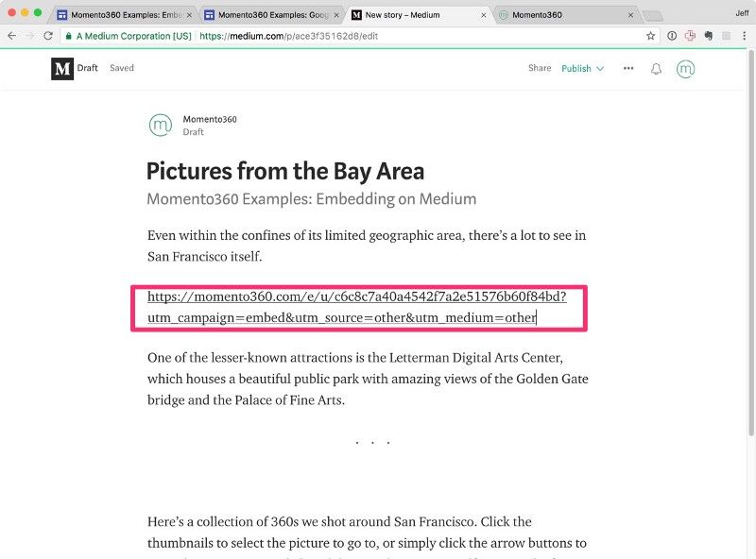The image size is (756, 559).
Task: Close the Momento360 Examples: Goog tab
Action: coord(336,15)
